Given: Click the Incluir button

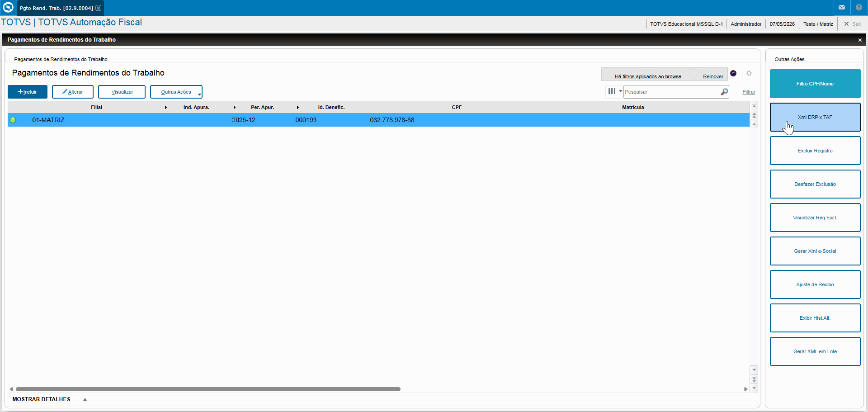Looking at the screenshot, I should click(28, 92).
